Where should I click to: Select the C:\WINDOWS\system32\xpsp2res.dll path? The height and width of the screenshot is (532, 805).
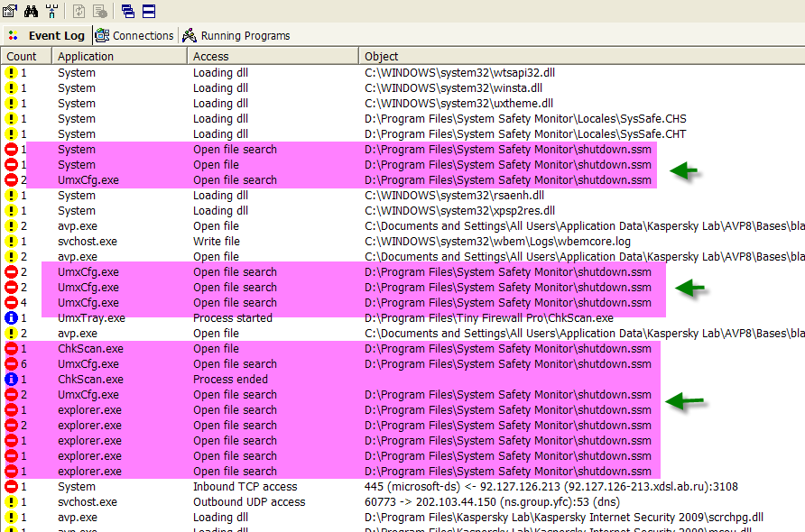point(459,211)
